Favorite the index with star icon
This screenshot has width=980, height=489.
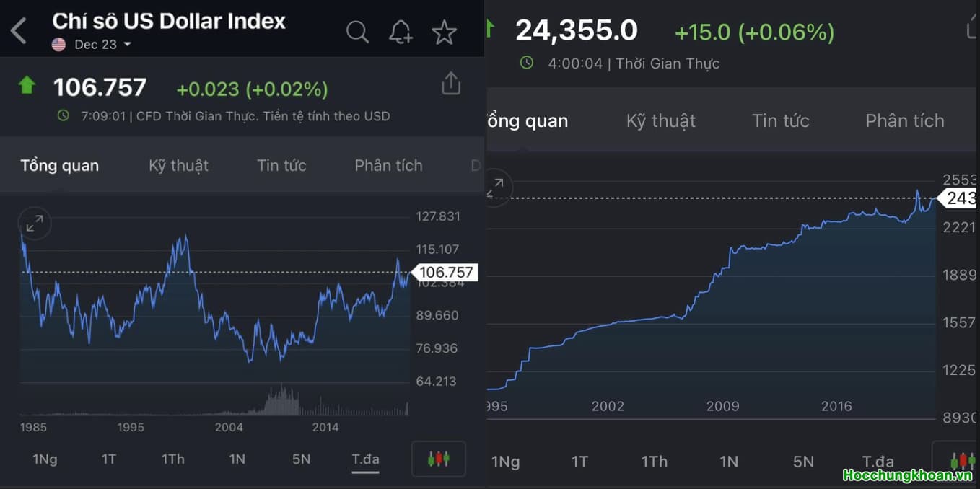coord(444,32)
